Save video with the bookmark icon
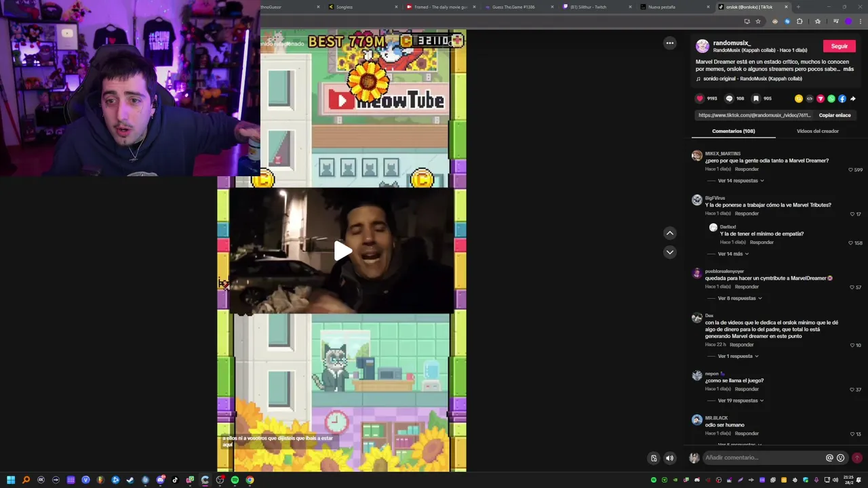The width and height of the screenshot is (868, 488). click(x=756, y=98)
